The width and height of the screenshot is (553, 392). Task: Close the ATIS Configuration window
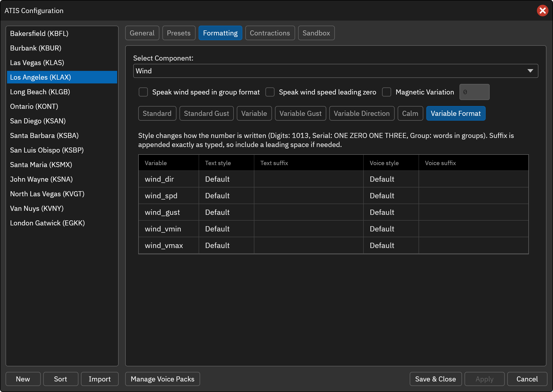tap(542, 11)
